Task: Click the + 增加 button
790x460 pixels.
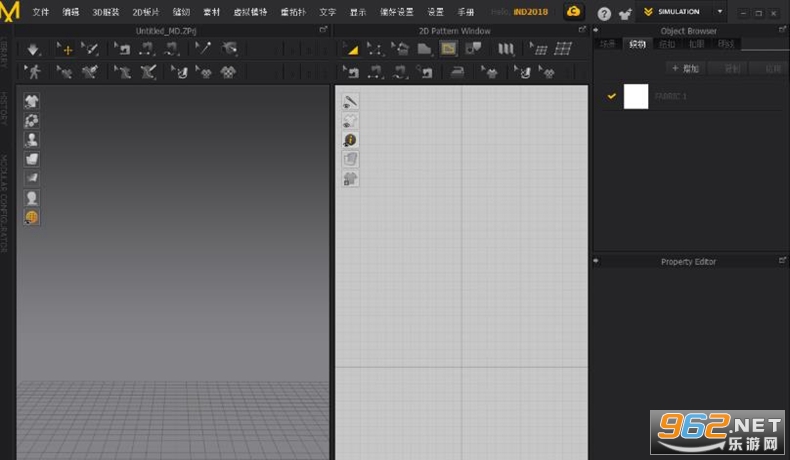Action: 686,69
